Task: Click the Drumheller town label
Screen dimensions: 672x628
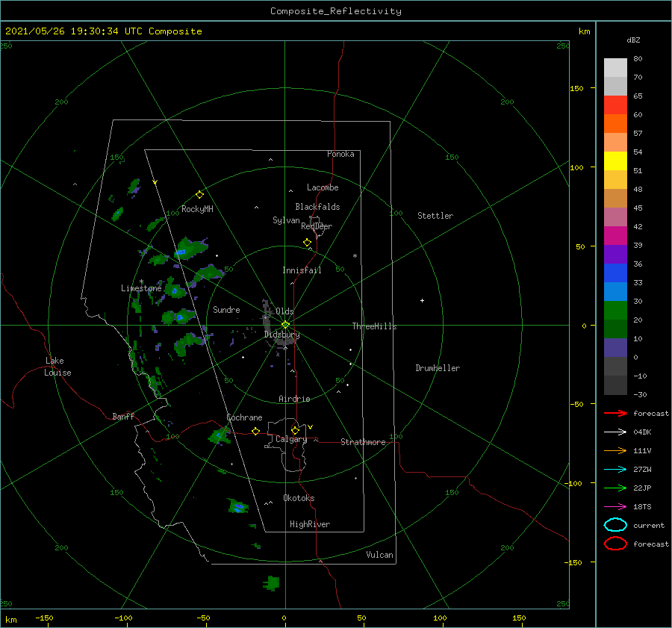Action: 438,368
